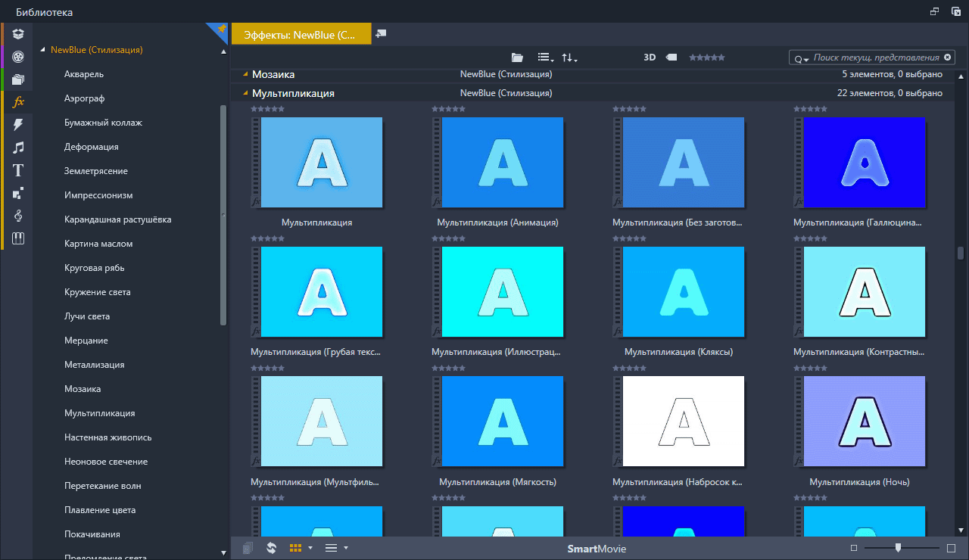Open the sort order dropdown
This screenshot has height=560, width=969.
click(x=569, y=58)
